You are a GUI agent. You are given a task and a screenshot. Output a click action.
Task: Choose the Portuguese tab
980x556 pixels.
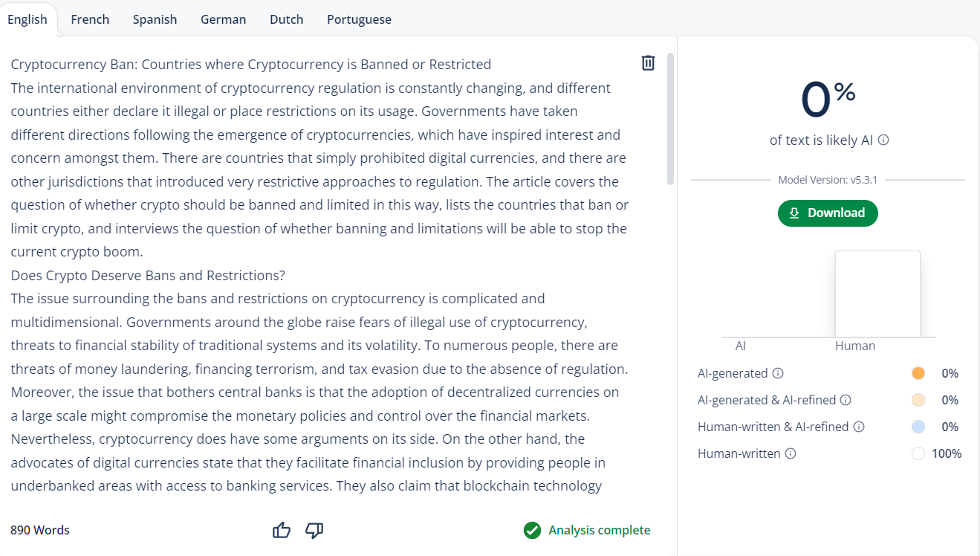click(x=359, y=19)
